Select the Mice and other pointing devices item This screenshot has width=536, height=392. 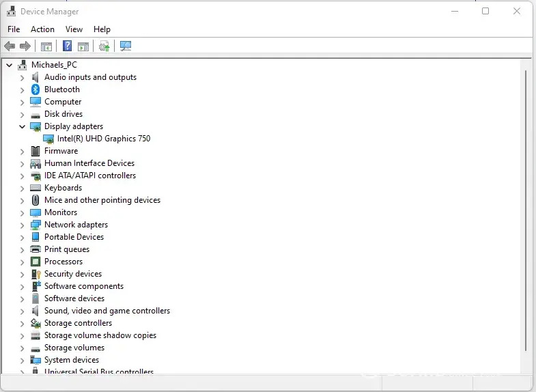pyautogui.click(x=102, y=200)
